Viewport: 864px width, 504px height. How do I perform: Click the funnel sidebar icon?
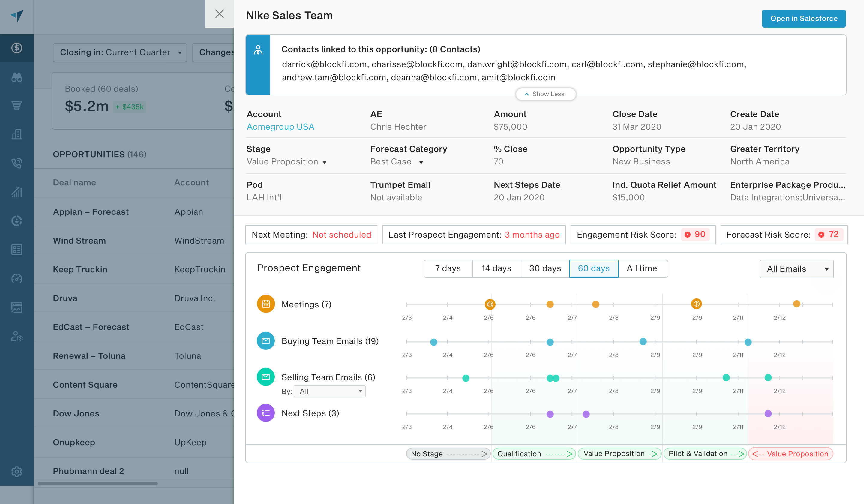(x=16, y=105)
